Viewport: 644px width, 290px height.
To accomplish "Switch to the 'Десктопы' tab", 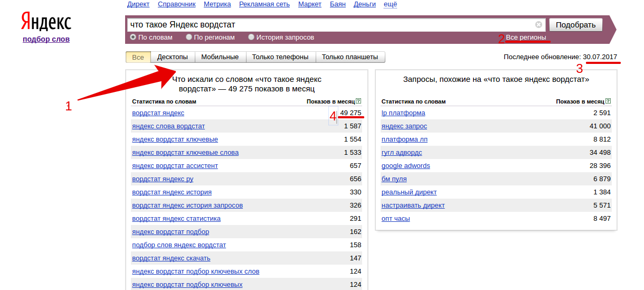I will (173, 57).
